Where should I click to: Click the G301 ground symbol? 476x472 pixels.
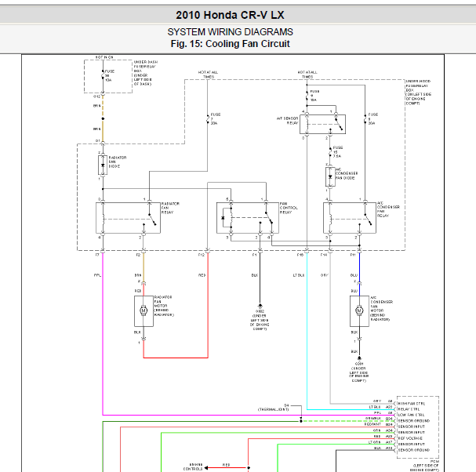(359, 358)
